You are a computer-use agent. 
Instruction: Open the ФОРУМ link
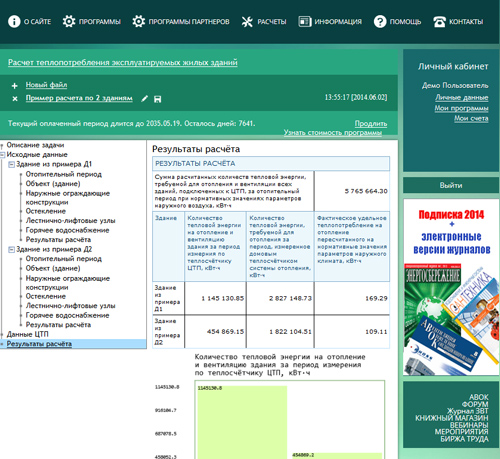tap(475, 404)
